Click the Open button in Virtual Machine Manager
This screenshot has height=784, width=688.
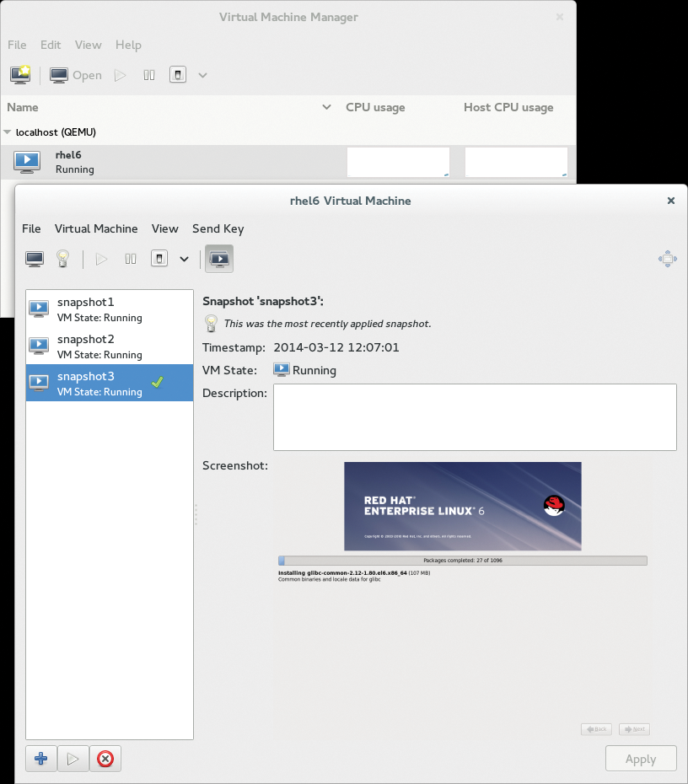tap(75, 74)
